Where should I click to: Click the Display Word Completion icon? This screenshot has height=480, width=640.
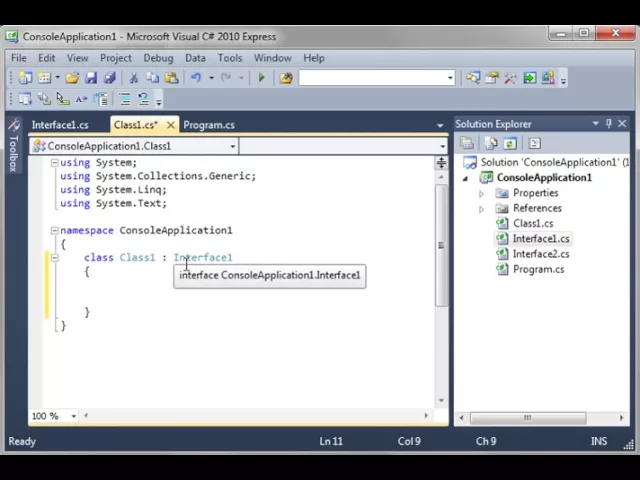82,99
